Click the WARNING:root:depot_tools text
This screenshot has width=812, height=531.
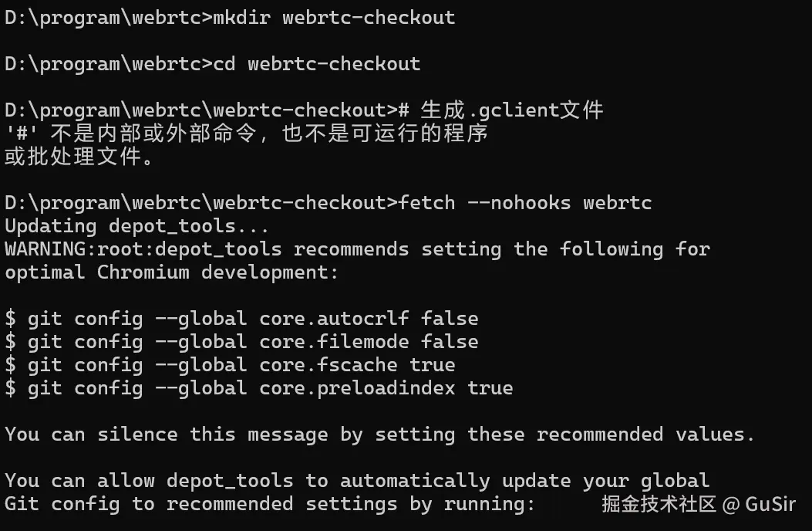(143, 249)
